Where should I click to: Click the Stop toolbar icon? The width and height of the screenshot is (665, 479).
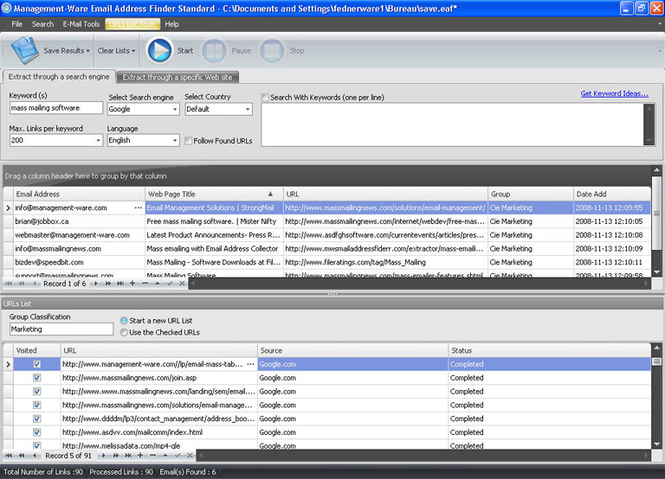(x=272, y=51)
